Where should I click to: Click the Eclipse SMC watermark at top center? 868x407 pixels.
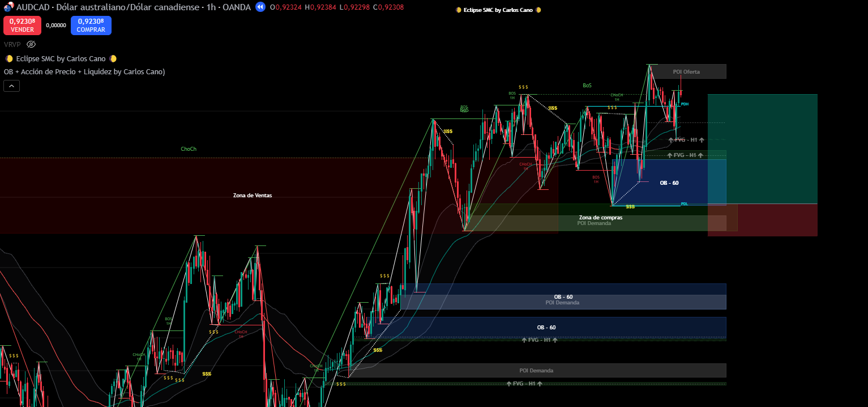(x=498, y=10)
